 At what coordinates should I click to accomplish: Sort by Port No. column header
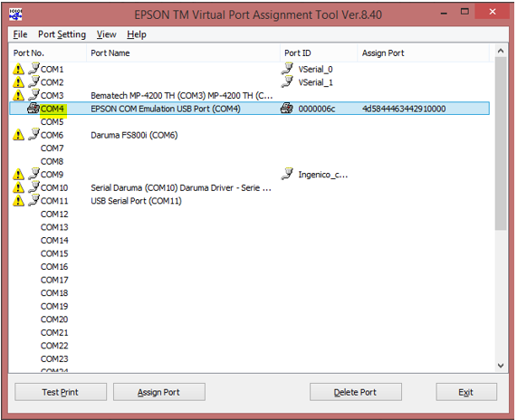click(x=48, y=53)
